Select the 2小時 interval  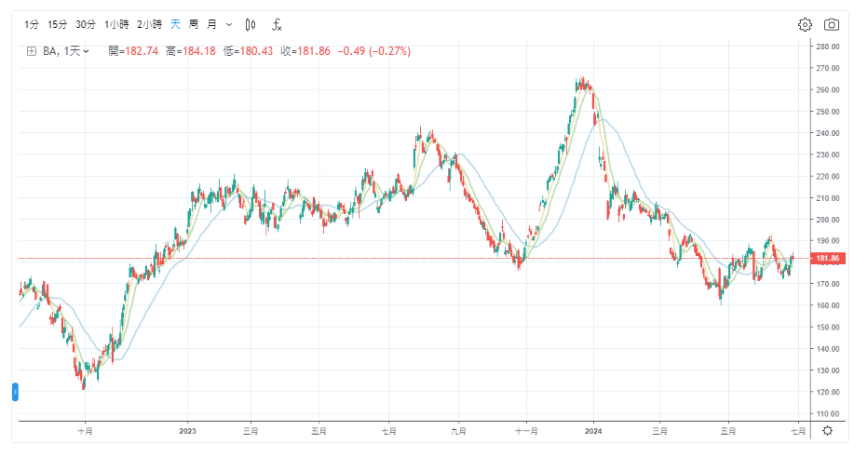coord(149,24)
